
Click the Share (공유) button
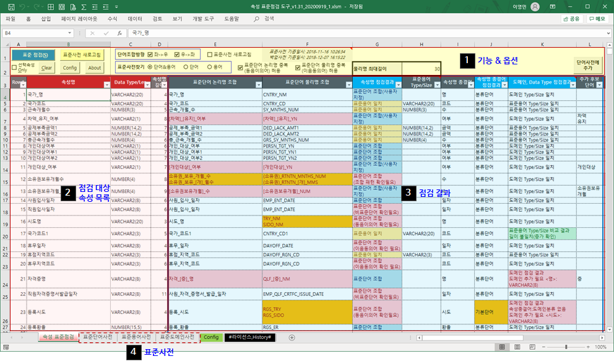(x=571, y=19)
